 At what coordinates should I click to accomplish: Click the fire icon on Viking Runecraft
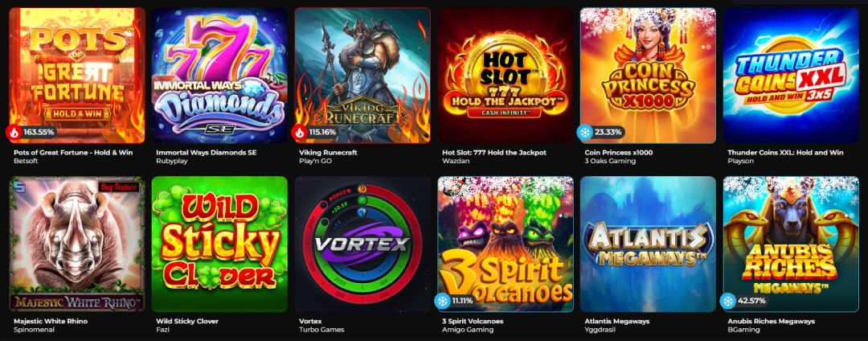pos(300,133)
